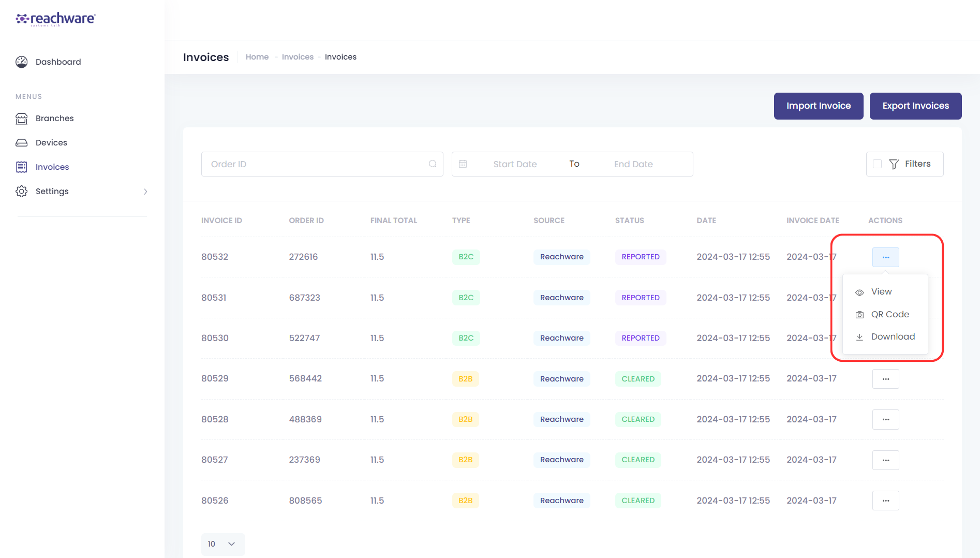Select View from the actions menu
Viewport: 980px width, 558px height.
pos(885,292)
